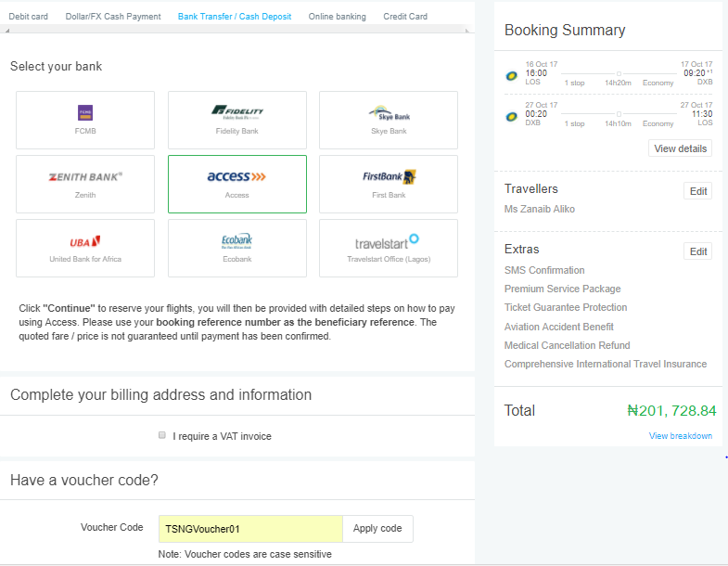
Task: Click the 09:20 DXB arrival time
Action: (x=695, y=73)
